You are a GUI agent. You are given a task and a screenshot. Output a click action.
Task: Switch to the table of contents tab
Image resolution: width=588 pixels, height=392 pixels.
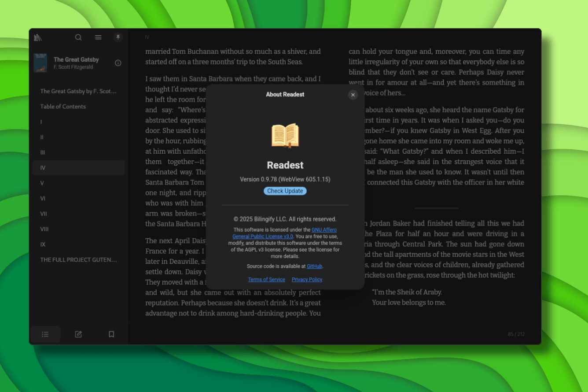point(45,334)
